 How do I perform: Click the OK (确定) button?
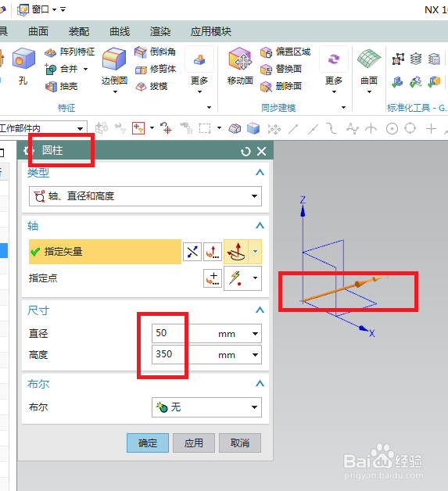[x=148, y=443]
